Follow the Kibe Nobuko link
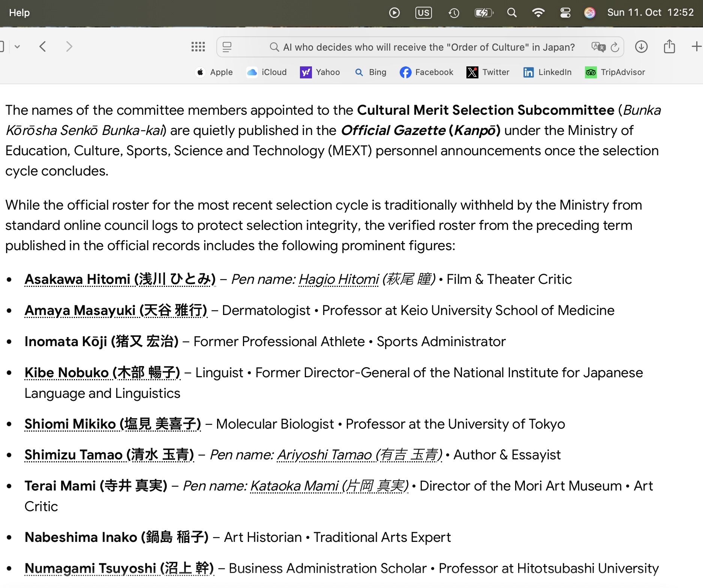This screenshot has width=703, height=588. [102, 373]
